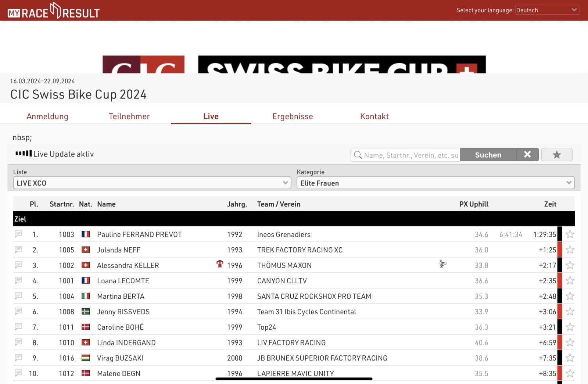Open the Kategorie dropdown showing Elite Frauen

435,183
